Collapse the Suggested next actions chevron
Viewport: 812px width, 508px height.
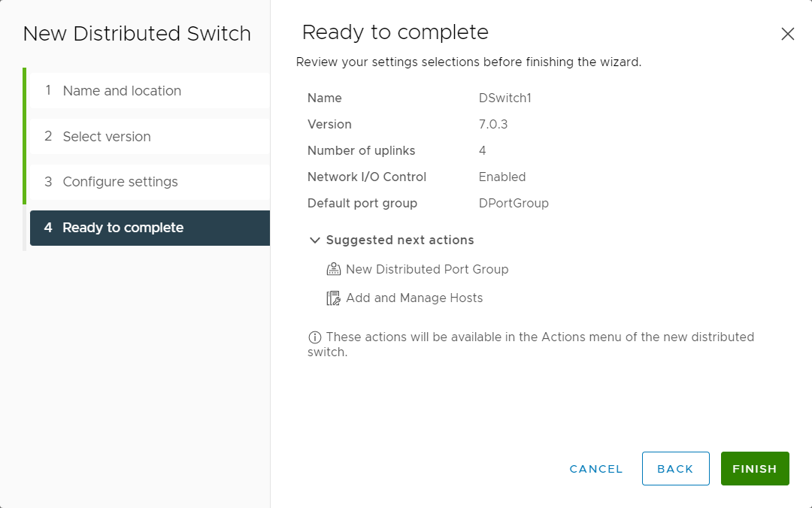[x=314, y=240]
